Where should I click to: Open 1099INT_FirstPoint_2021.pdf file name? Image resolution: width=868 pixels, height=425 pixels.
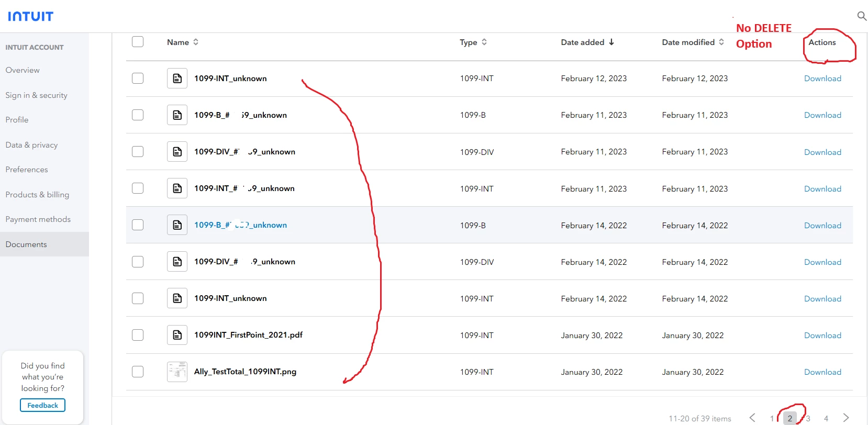pyautogui.click(x=248, y=335)
